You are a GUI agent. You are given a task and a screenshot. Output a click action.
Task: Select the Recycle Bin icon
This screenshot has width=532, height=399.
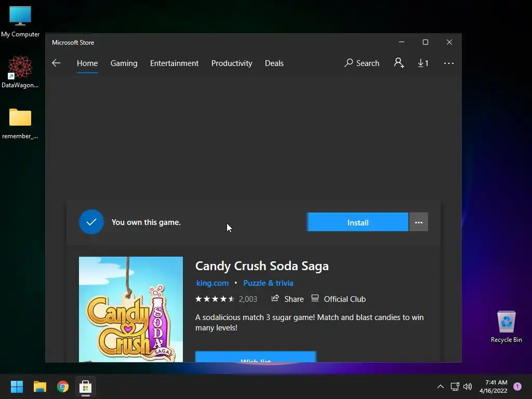506,327
